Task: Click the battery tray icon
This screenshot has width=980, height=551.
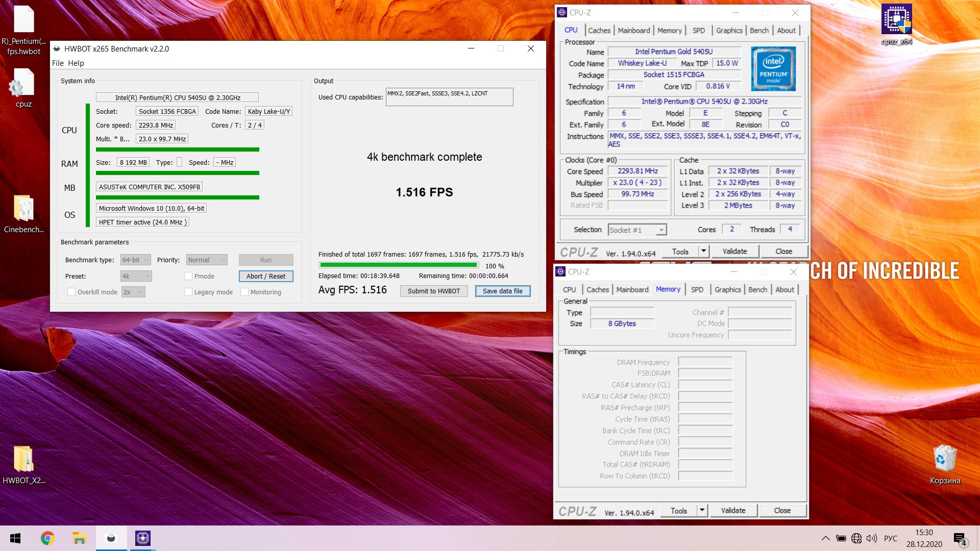Action: pos(841,538)
